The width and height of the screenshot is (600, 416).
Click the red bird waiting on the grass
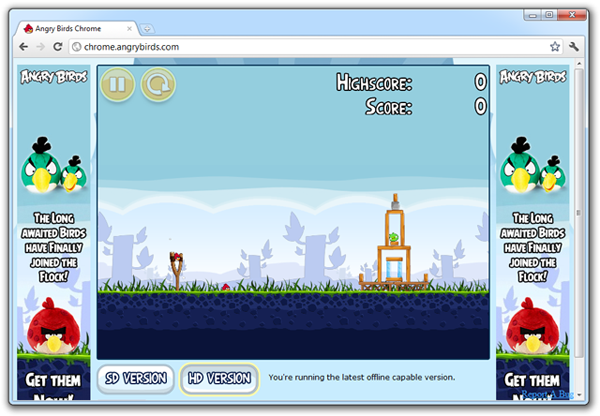point(226,287)
